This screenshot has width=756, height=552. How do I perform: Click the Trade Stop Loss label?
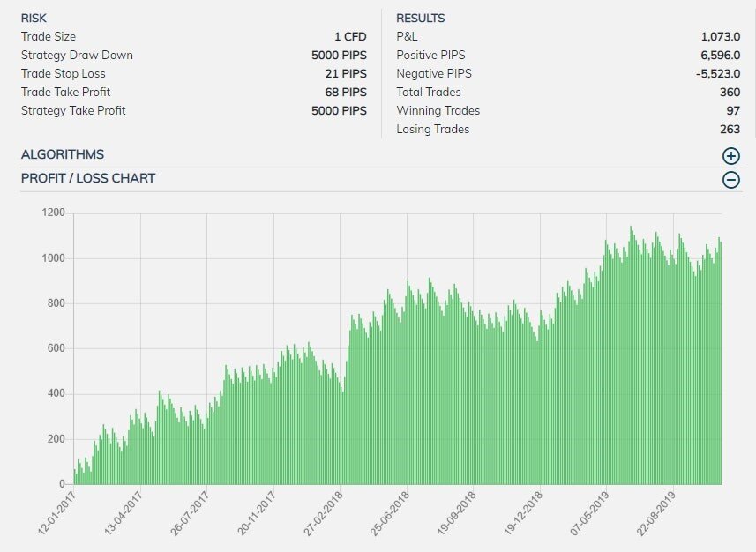pyautogui.click(x=64, y=74)
